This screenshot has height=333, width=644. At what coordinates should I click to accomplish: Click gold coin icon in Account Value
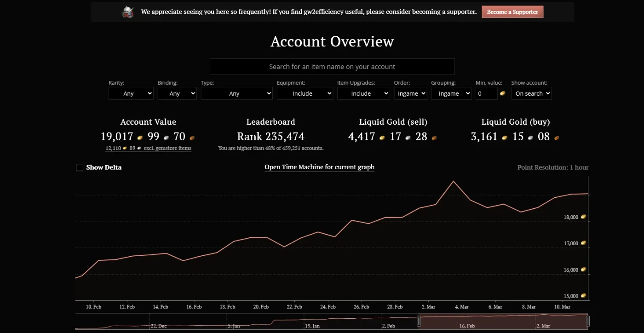coord(140,137)
